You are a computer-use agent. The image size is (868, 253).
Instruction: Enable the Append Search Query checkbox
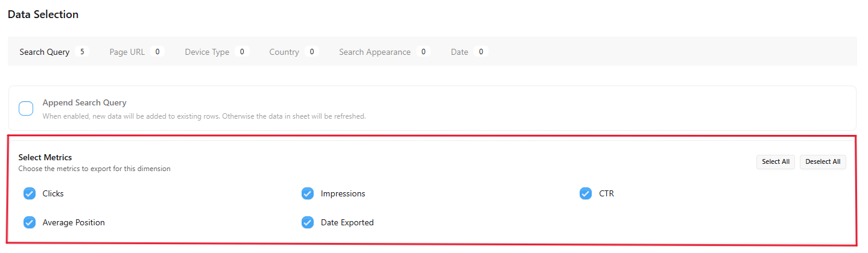26,109
